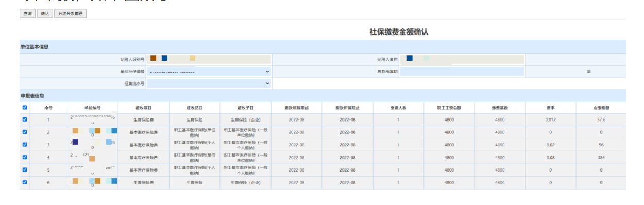Select the 征收品目 column header
Screen dimensions: 644x205
[195, 108]
